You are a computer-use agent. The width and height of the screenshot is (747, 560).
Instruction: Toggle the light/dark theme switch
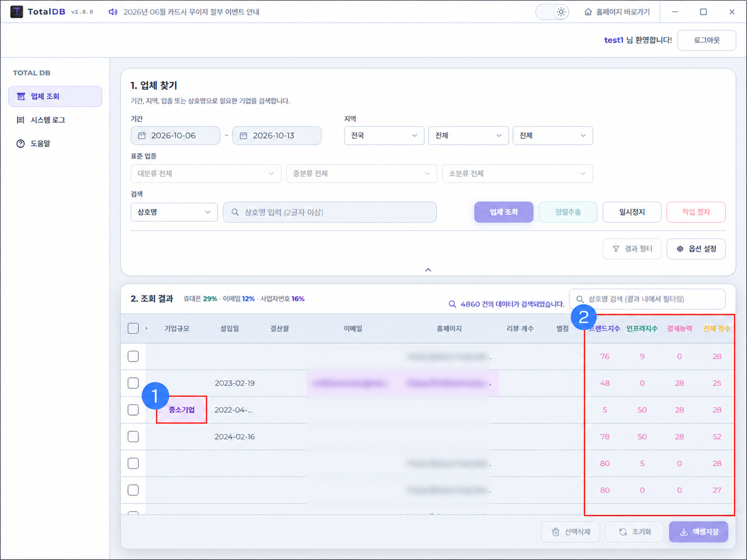552,12
